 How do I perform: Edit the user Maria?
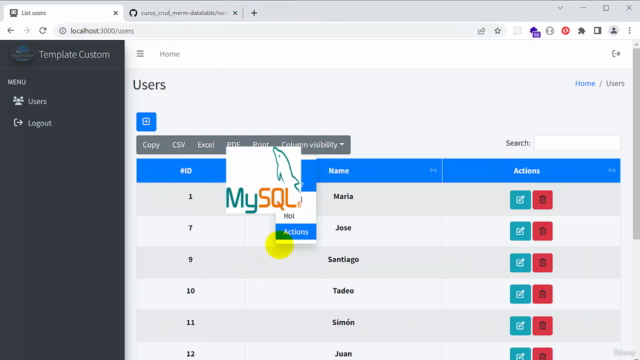520,200
